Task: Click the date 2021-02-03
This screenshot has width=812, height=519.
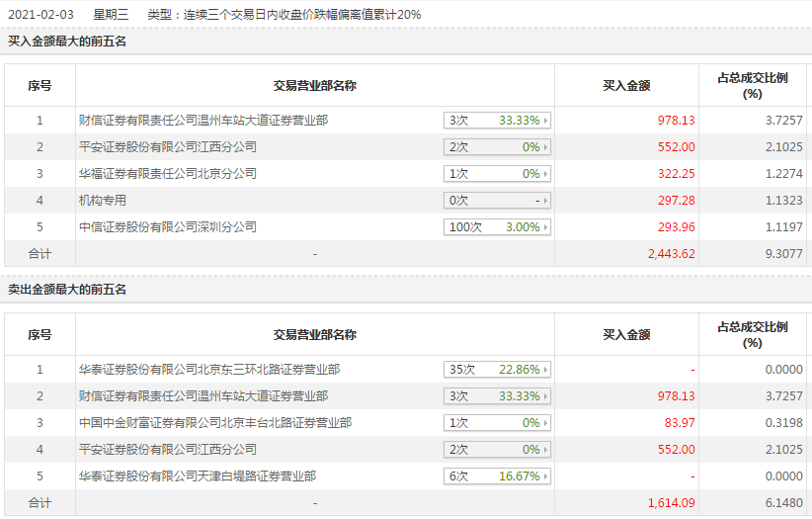Action: (41, 15)
